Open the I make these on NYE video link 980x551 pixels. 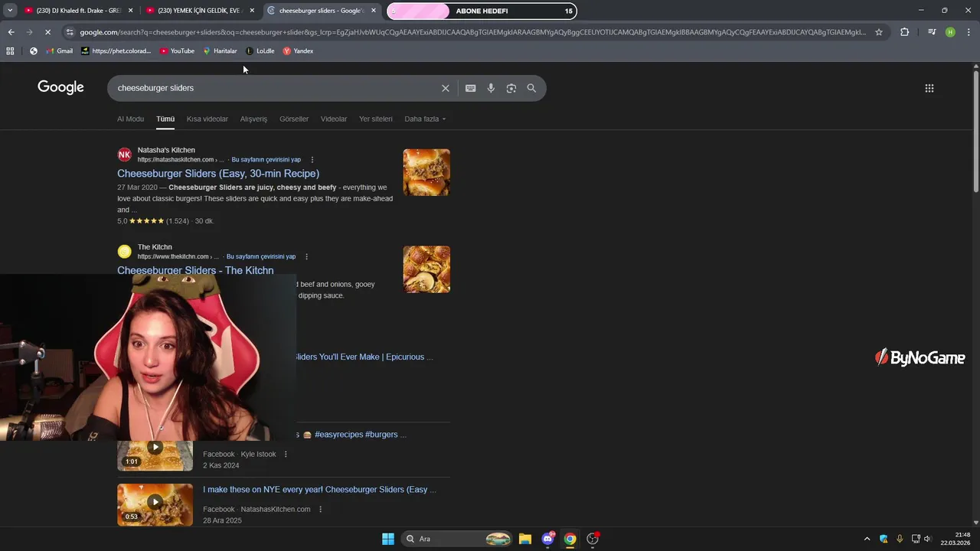(x=319, y=490)
